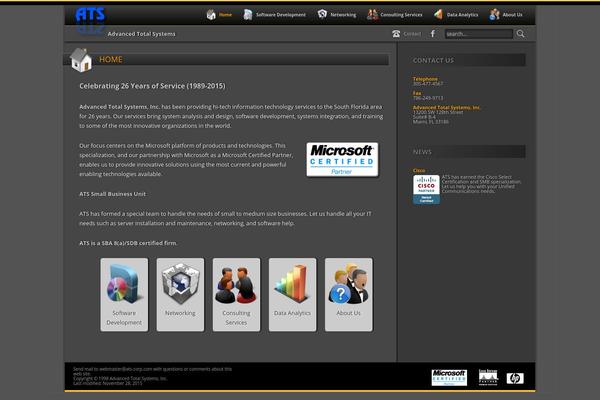
Task: Click the magnifying glass search icon
Action: [520, 34]
